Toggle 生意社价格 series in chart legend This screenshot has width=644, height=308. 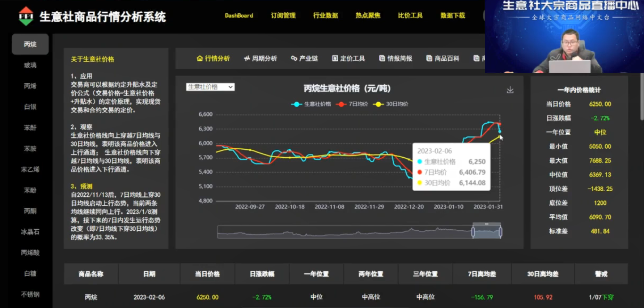pos(311,104)
